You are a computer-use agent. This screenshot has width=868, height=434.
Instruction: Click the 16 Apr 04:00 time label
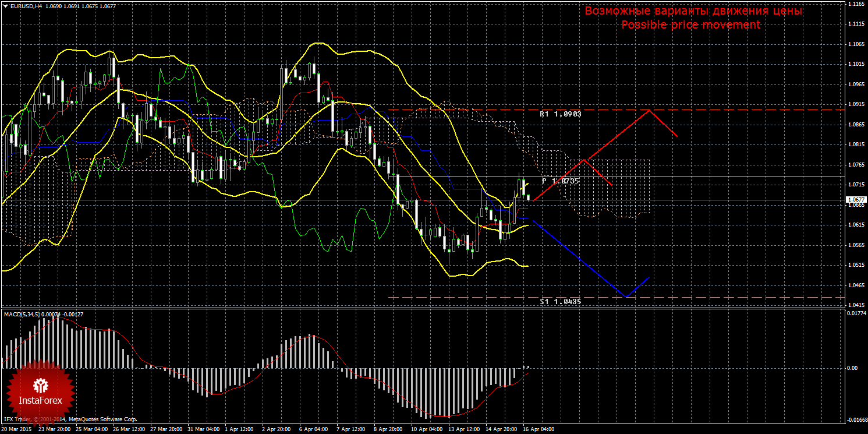pos(538,429)
